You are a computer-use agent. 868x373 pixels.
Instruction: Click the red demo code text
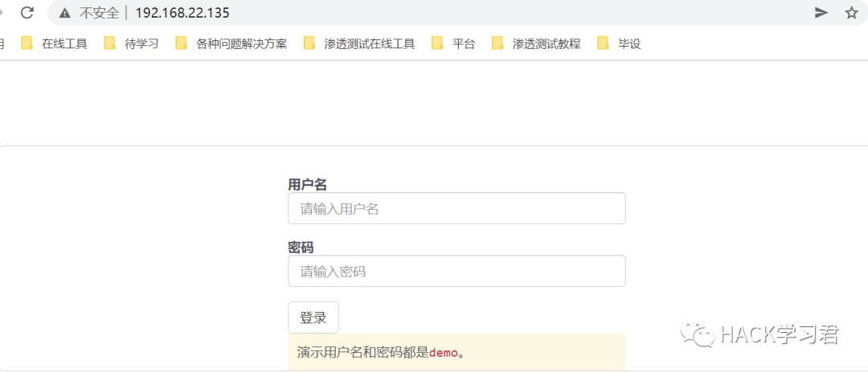point(444,353)
